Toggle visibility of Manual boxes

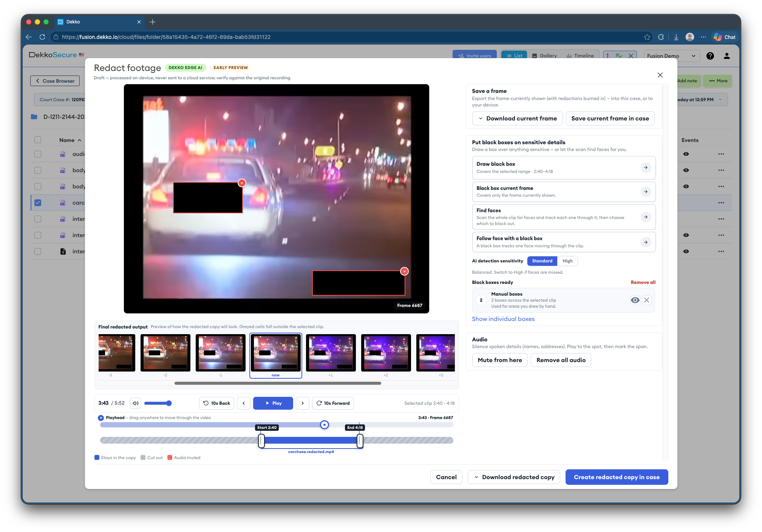click(635, 300)
